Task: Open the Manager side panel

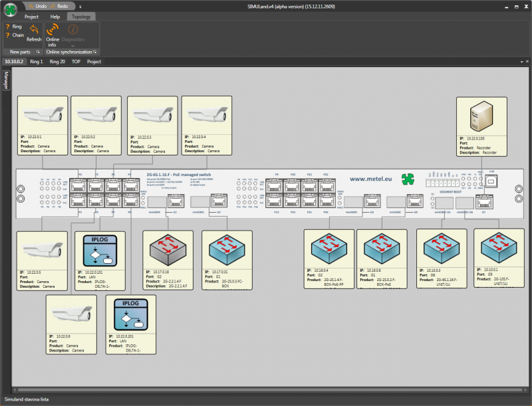Action: tap(6, 79)
